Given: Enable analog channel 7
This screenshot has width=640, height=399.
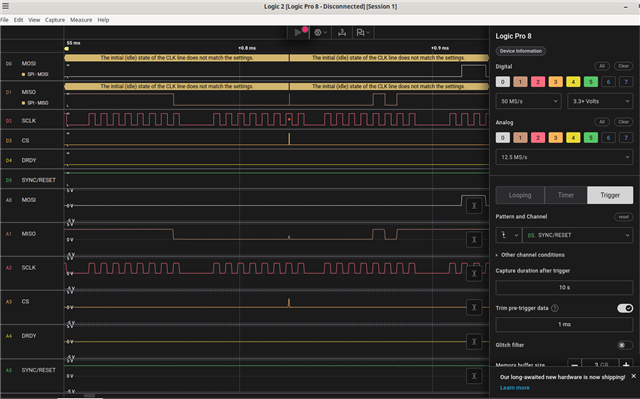Looking at the screenshot, I should 626,137.
